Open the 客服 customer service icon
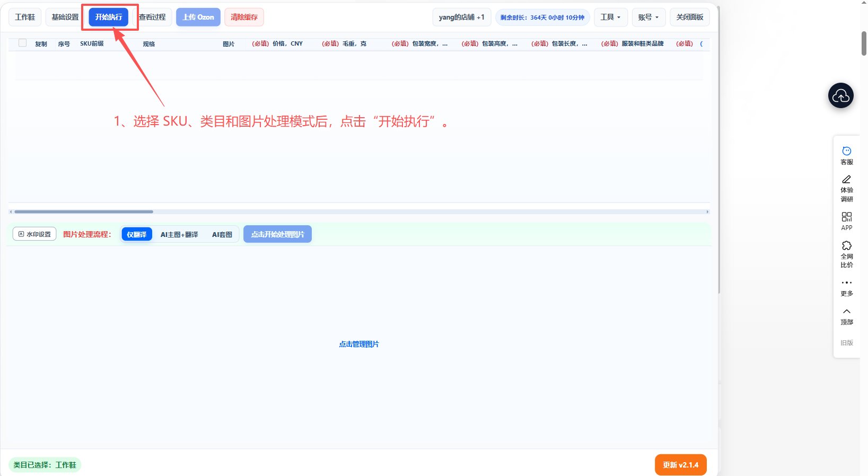The image size is (868, 476). click(x=847, y=156)
